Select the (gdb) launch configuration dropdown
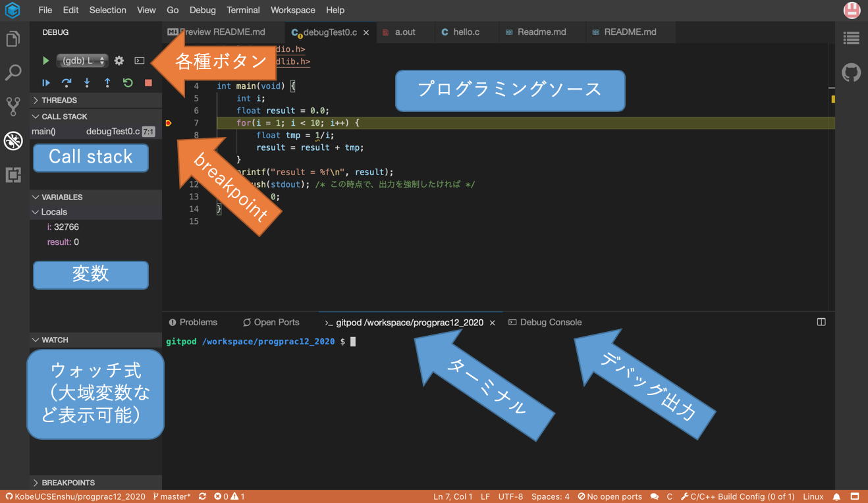 click(x=82, y=61)
